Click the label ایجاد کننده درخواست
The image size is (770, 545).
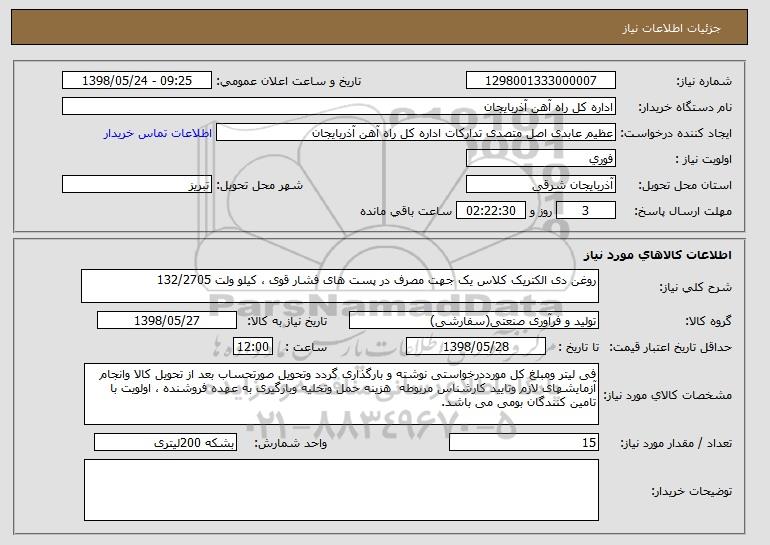(x=676, y=134)
